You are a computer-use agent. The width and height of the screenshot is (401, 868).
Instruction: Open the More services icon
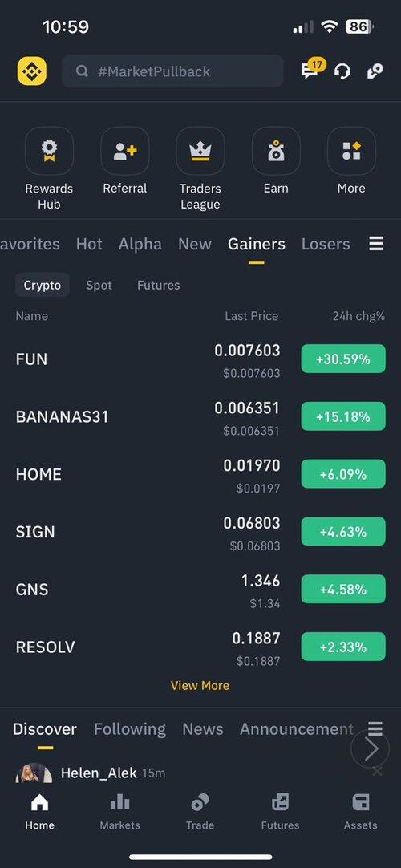tap(351, 151)
